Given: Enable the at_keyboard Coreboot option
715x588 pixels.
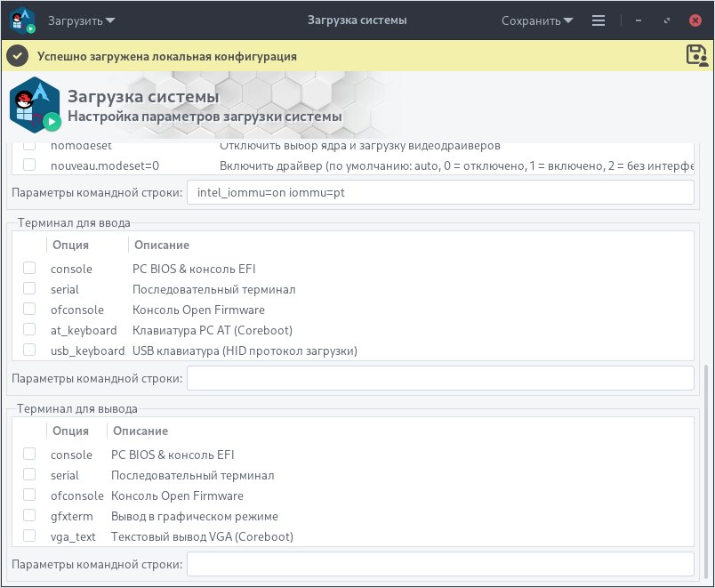Looking at the screenshot, I should (28, 330).
